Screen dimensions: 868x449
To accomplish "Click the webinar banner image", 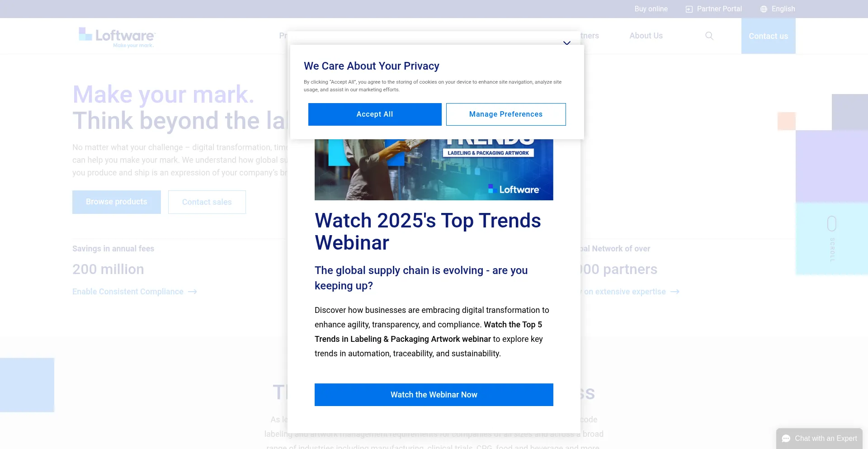I will coord(434,170).
